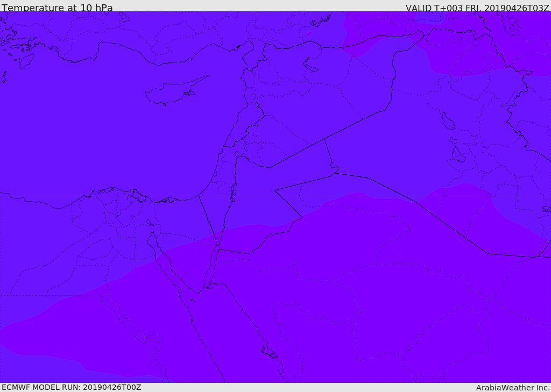Click the small island off the Saudi Red Sea coast
Image resolution: width=551 pixels, height=392 pixels.
click(269, 352)
